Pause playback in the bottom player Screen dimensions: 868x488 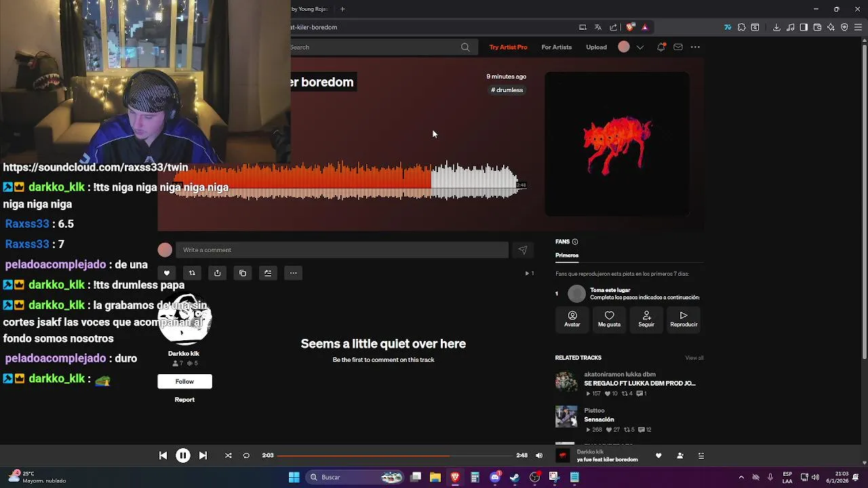[183, 455]
